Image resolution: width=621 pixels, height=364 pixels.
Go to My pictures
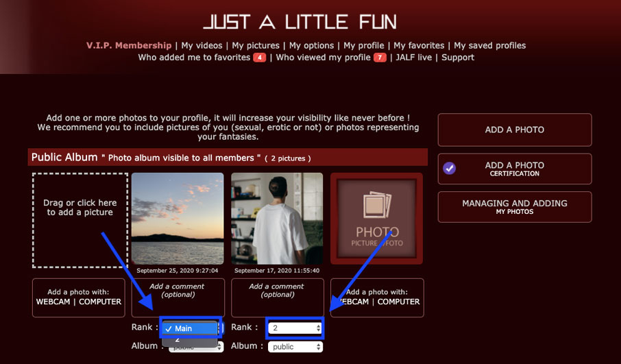tap(256, 45)
